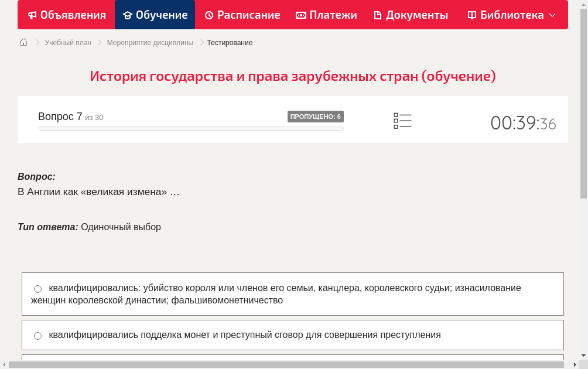Click the clock icon on Расписание

coord(208,15)
